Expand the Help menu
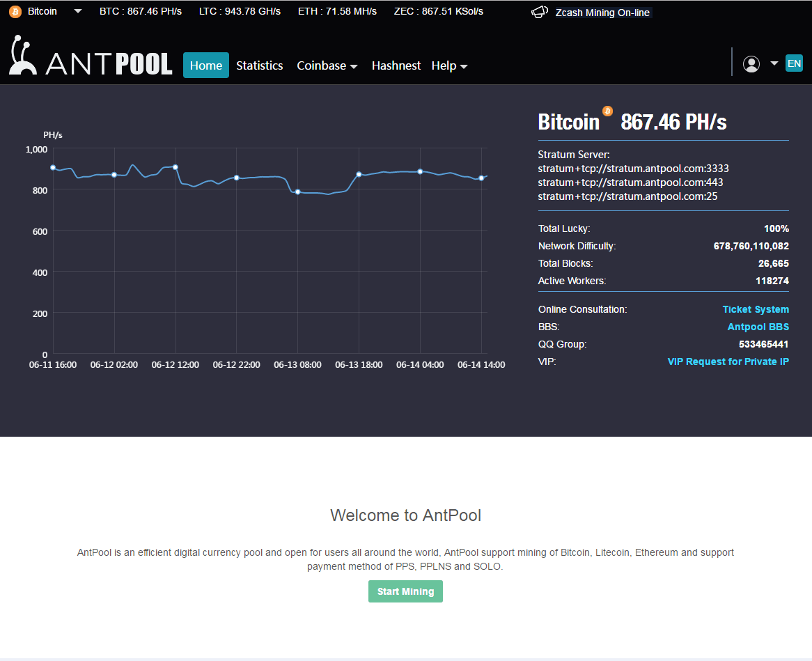Viewport: 812px width, 661px height. (x=449, y=65)
